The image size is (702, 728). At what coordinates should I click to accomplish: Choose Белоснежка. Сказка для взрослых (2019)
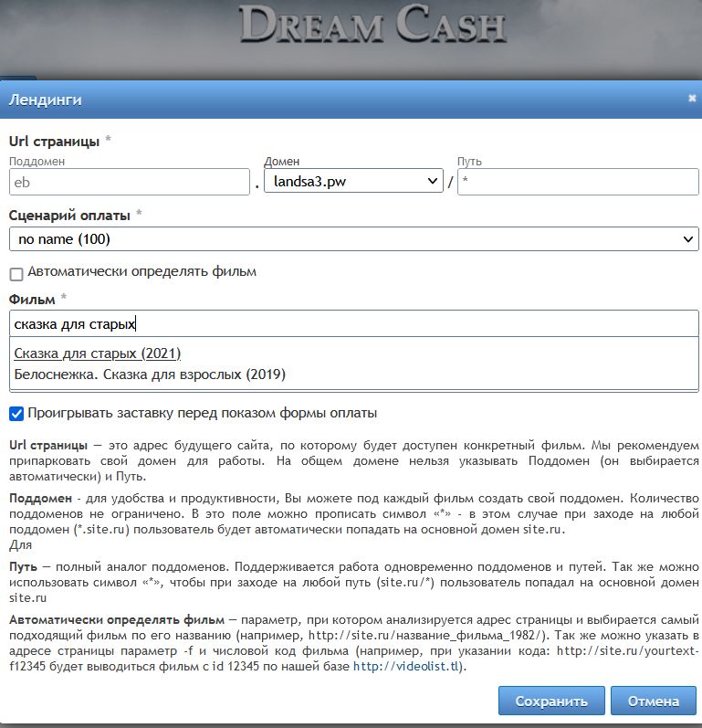[150, 375]
